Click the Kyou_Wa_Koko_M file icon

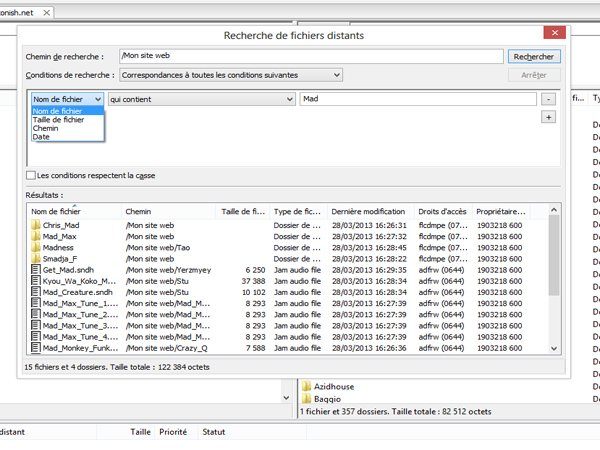point(36,280)
